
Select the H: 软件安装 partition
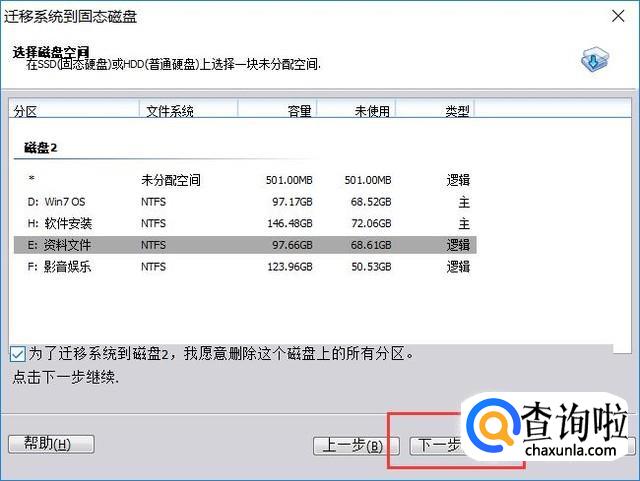coord(245,223)
